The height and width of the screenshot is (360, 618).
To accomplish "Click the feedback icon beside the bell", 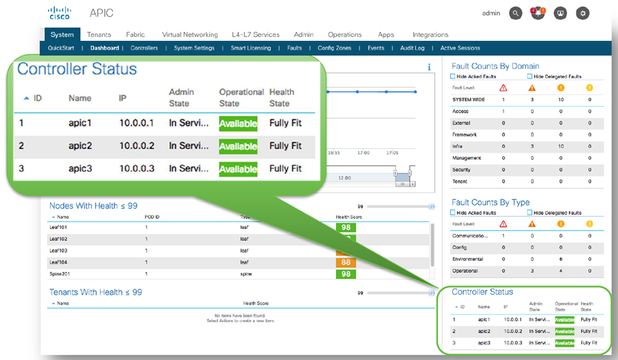I will pos(560,13).
